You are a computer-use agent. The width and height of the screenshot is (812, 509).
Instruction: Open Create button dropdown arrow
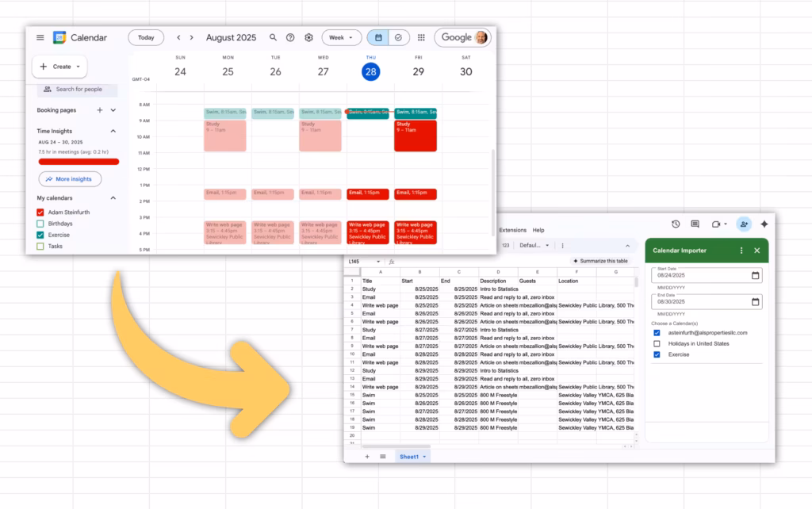click(79, 67)
